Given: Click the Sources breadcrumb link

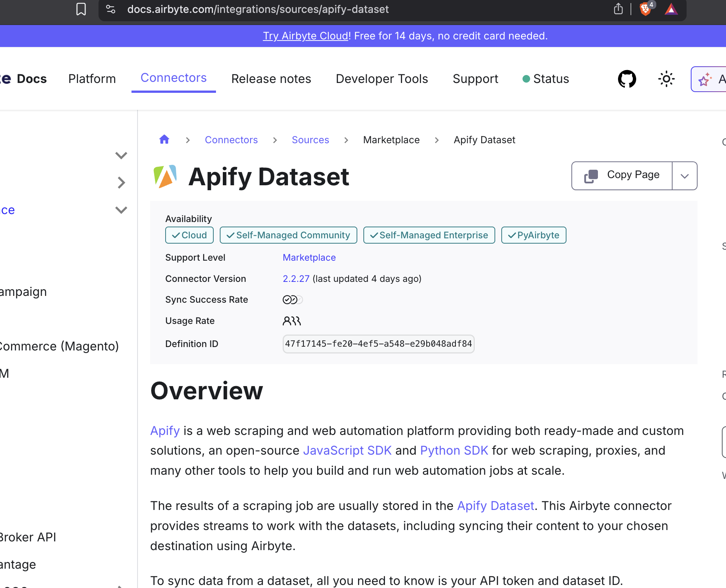Looking at the screenshot, I should [310, 140].
